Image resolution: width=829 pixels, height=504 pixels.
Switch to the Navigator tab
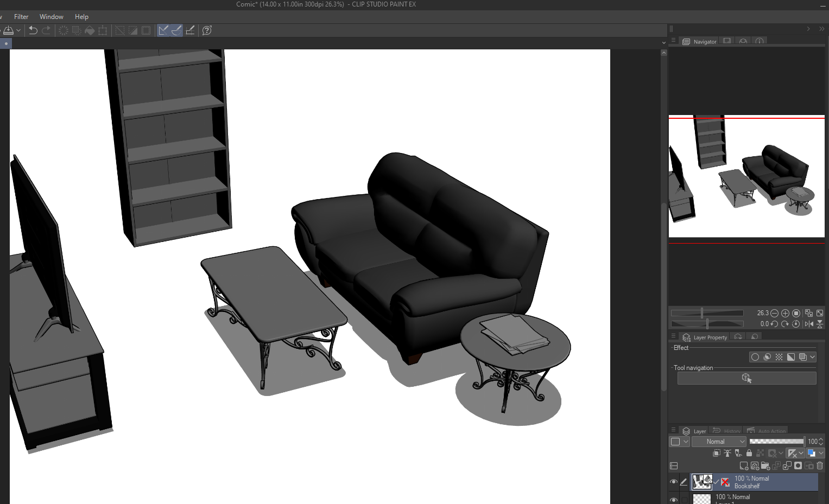(x=700, y=42)
